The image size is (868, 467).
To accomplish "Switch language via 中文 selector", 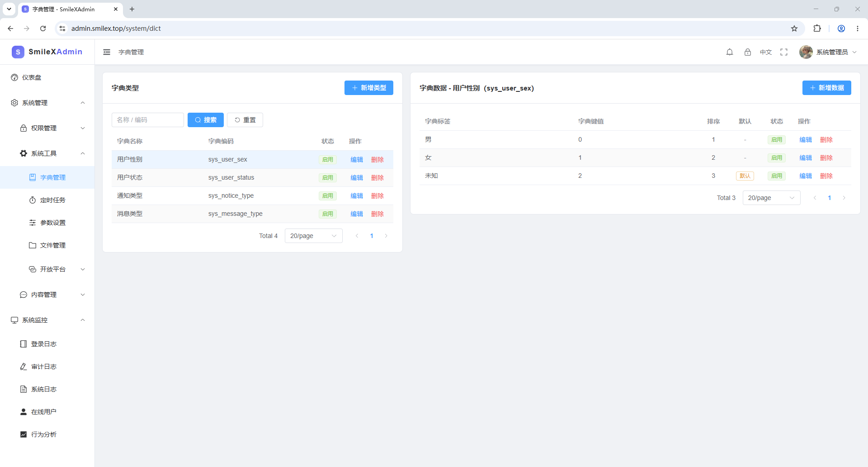I will [x=766, y=52].
